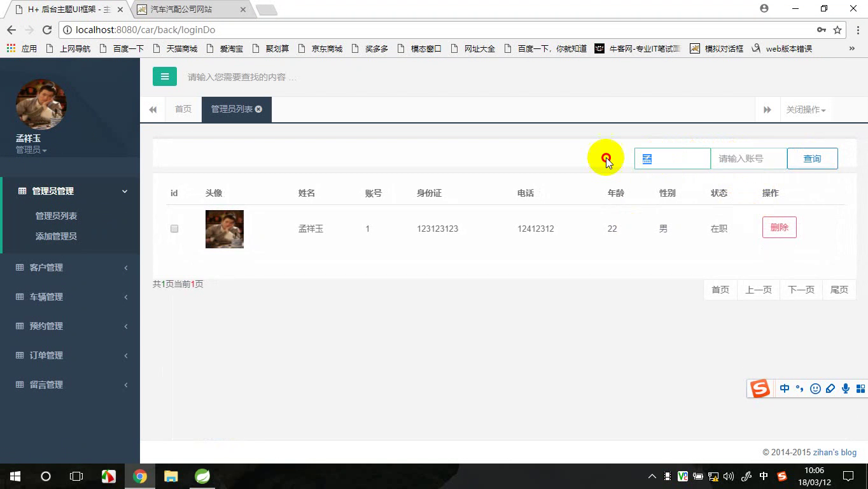Open Windows Start menu

(15, 476)
